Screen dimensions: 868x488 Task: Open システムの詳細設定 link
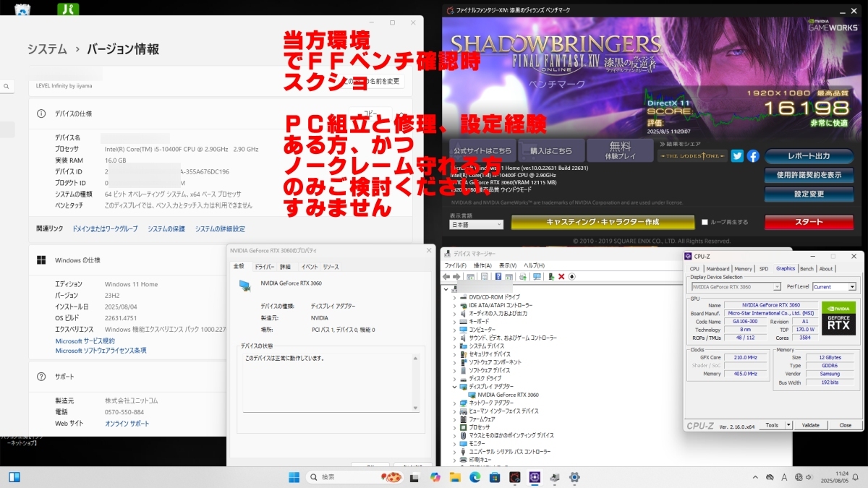tap(220, 229)
